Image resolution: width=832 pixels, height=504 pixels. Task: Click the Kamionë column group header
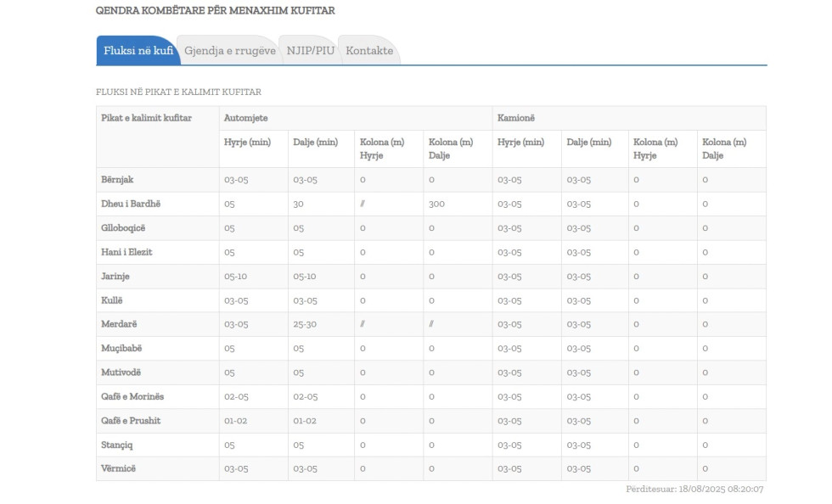(516, 118)
